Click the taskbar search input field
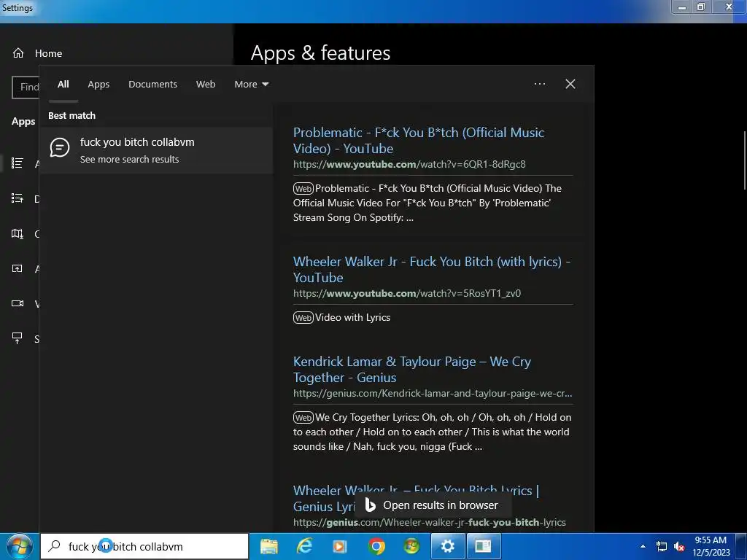This screenshot has height=560, width=747. click(144, 546)
